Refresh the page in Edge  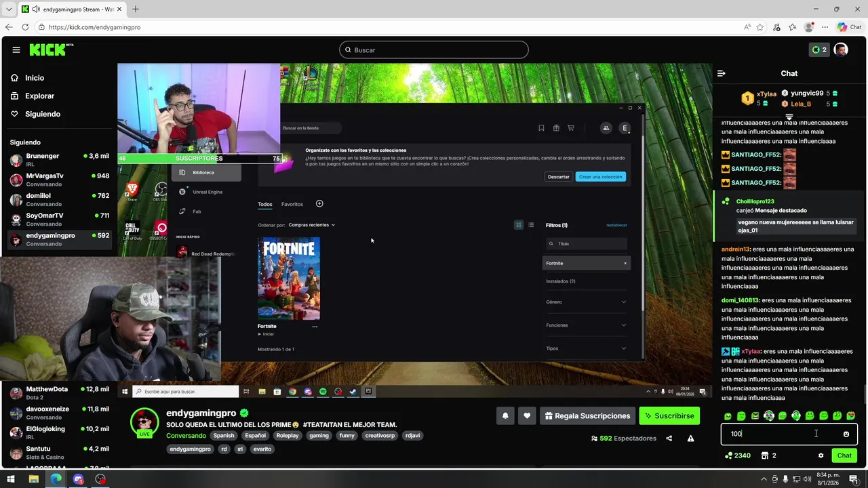25,27
